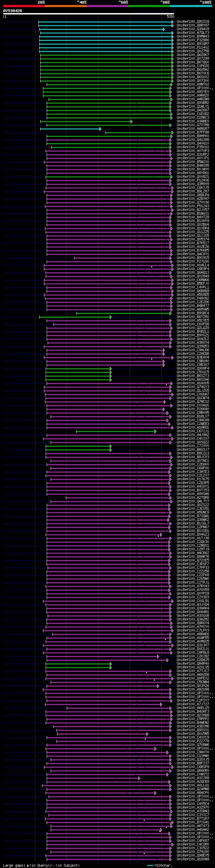The image size is (215, 868).
Task: Select the UniRef100_Q07299 label
Action: (193, 59)
